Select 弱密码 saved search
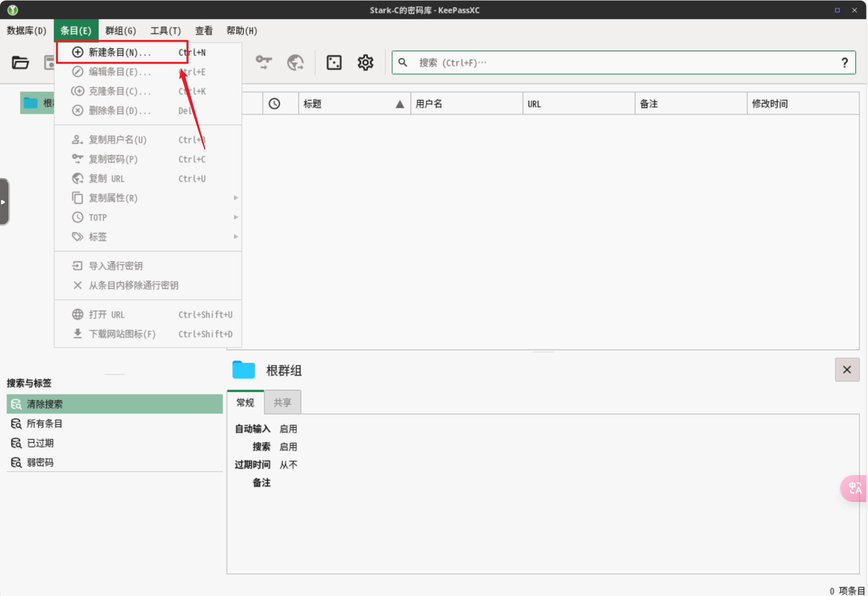The height and width of the screenshot is (596, 868). 115,463
